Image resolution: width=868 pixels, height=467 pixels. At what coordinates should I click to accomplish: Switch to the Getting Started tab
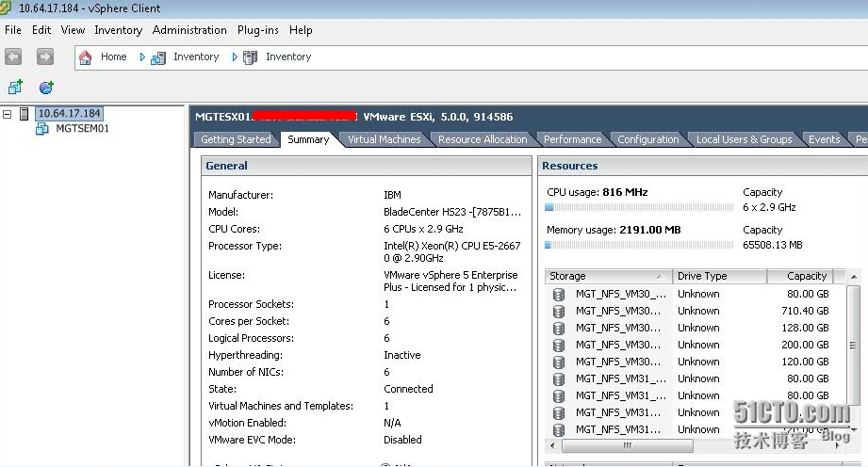pos(236,139)
